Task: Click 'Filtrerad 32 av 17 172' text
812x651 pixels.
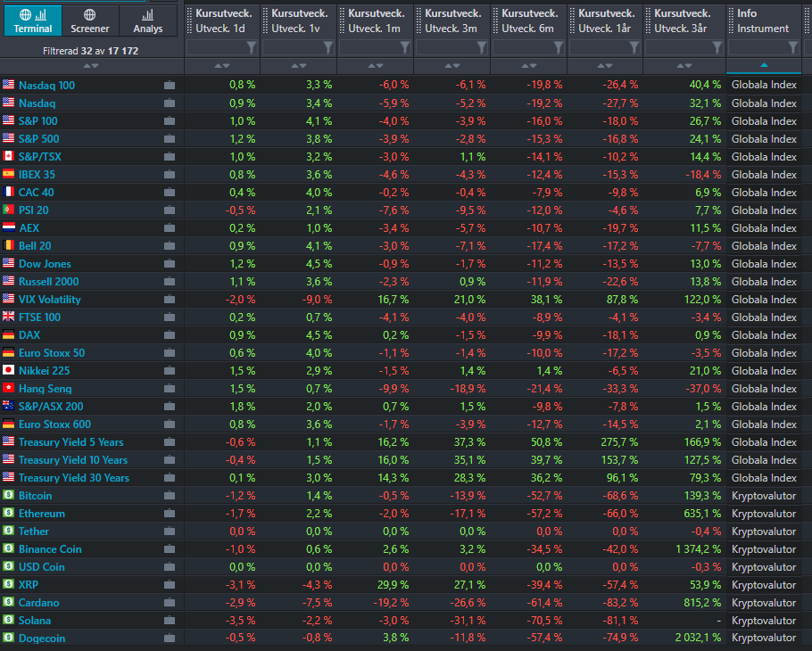Action: point(91,51)
